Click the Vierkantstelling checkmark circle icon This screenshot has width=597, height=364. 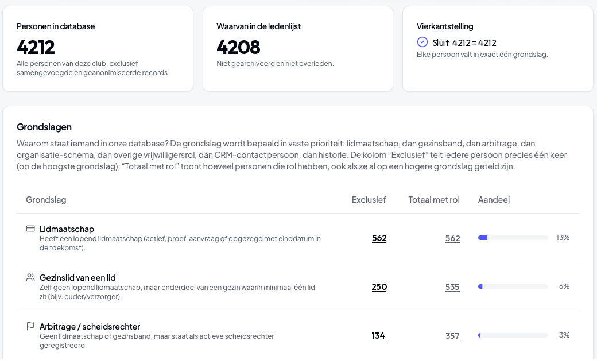coord(422,42)
